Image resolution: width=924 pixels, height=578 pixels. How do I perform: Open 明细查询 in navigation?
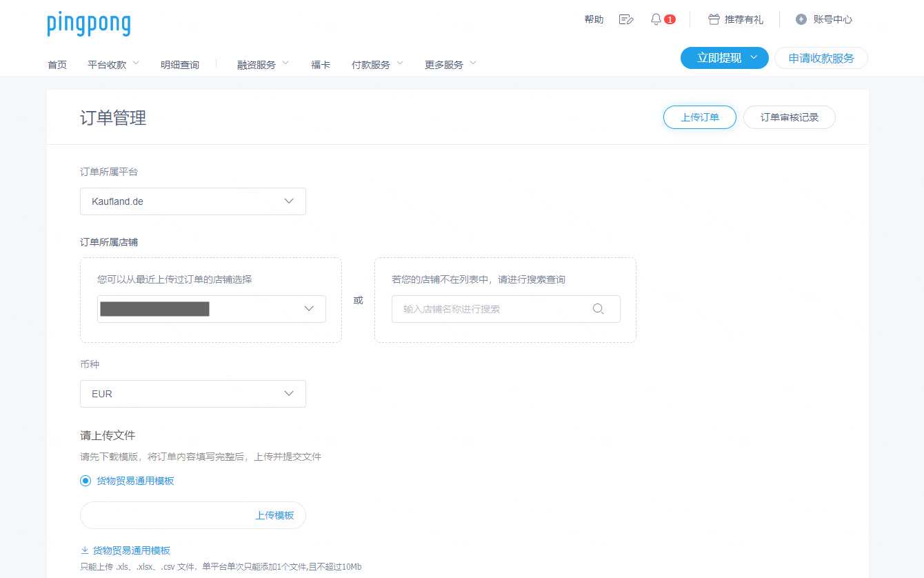pos(180,64)
